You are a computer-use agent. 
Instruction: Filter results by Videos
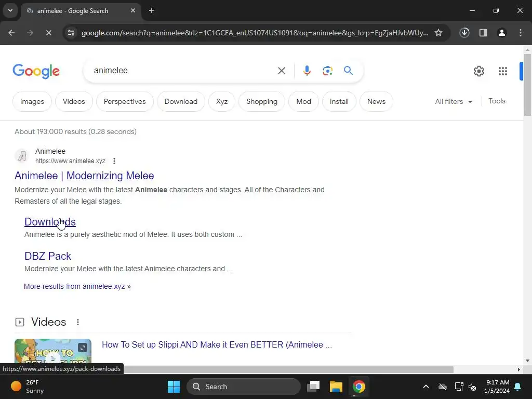pyautogui.click(x=74, y=101)
